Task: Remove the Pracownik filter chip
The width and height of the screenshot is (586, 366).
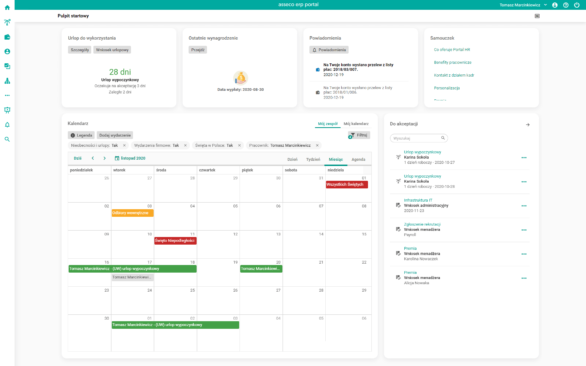Action: pos(317,145)
